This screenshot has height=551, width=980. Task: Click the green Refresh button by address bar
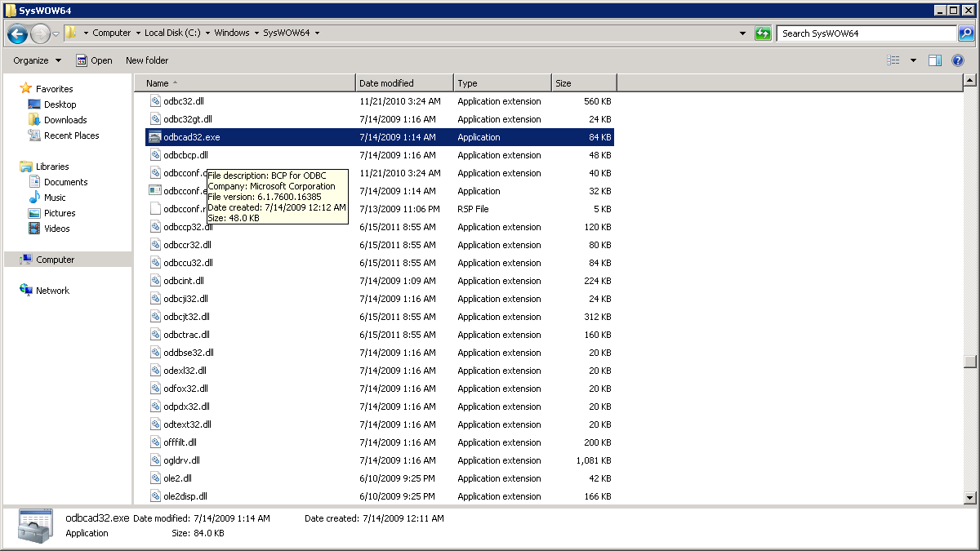pyautogui.click(x=763, y=33)
